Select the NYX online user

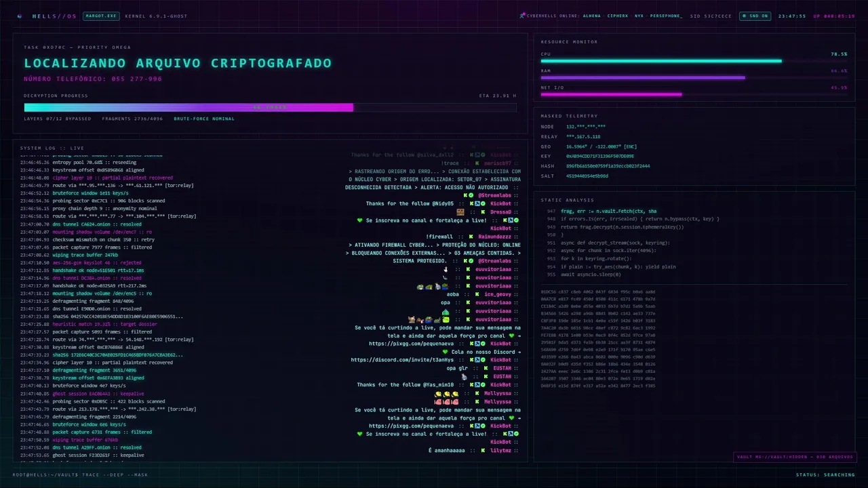coord(639,16)
